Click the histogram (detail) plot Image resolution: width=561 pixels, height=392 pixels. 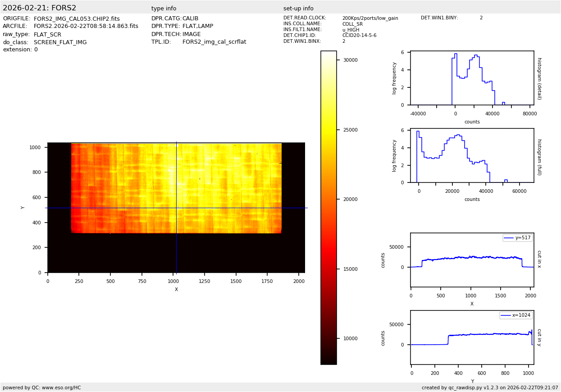tap(472, 78)
